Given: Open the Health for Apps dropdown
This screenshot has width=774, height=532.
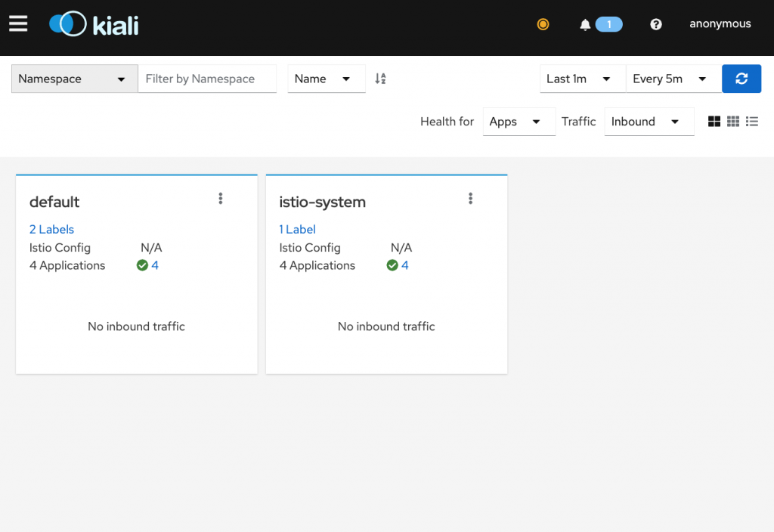Looking at the screenshot, I should (x=519, y=122).
